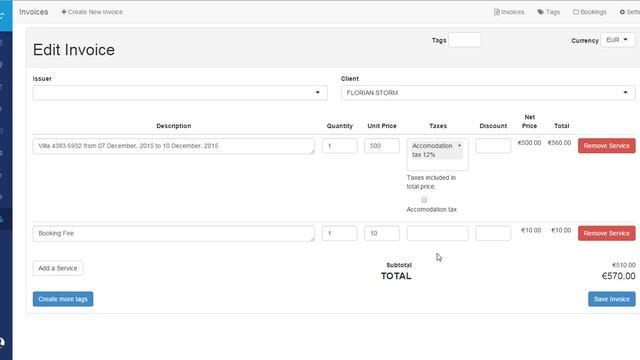Screen dimensions: 640x360
Task: Click the Net Price column header
Action: (529, 122)
